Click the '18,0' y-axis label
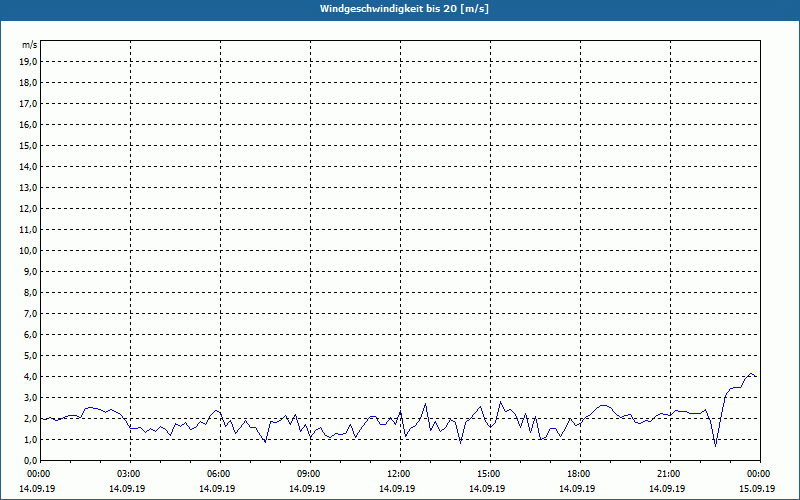Image resolution: width=800 pixels, height=500 pixels. (29, 83)
